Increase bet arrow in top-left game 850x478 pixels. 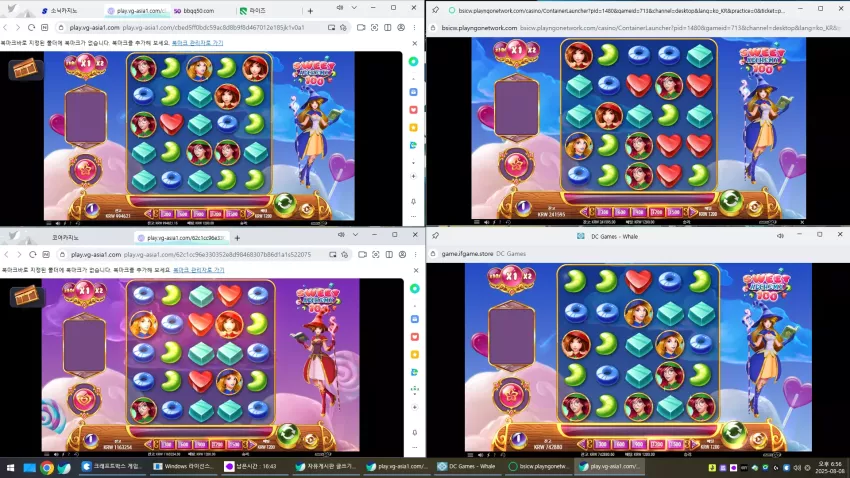click(x=250, y=214)
